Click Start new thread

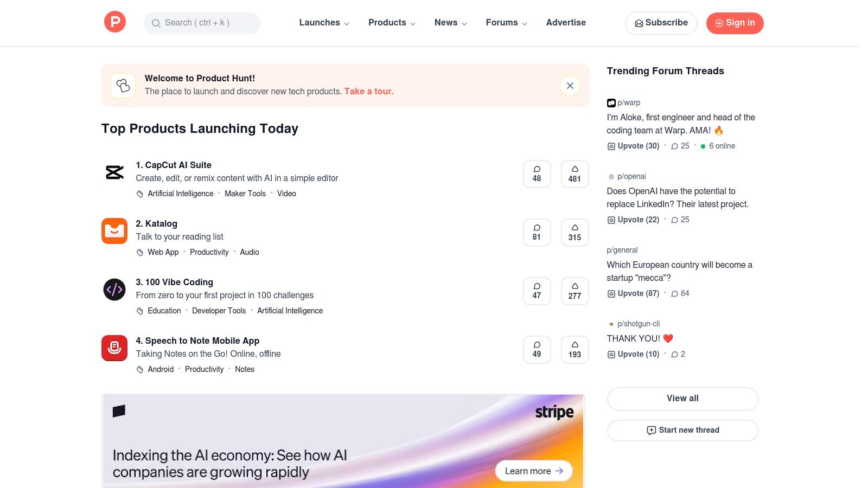tap(682, 431)
